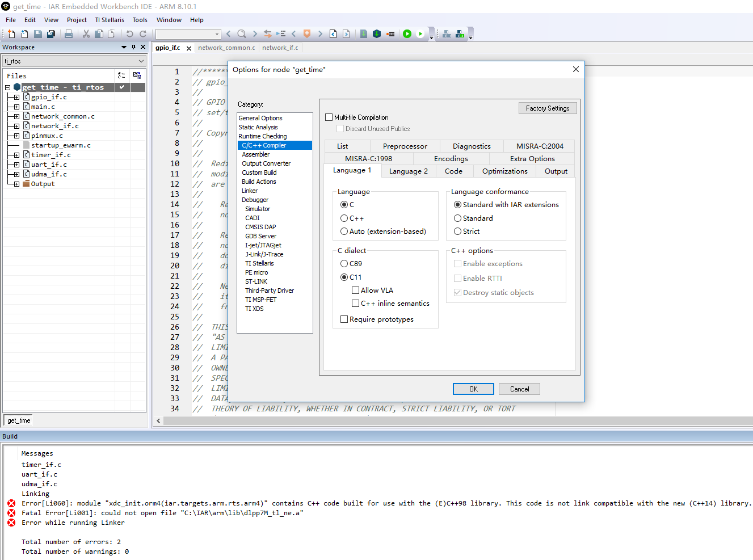Expand the Output folder in workspace

pos(16,184)
